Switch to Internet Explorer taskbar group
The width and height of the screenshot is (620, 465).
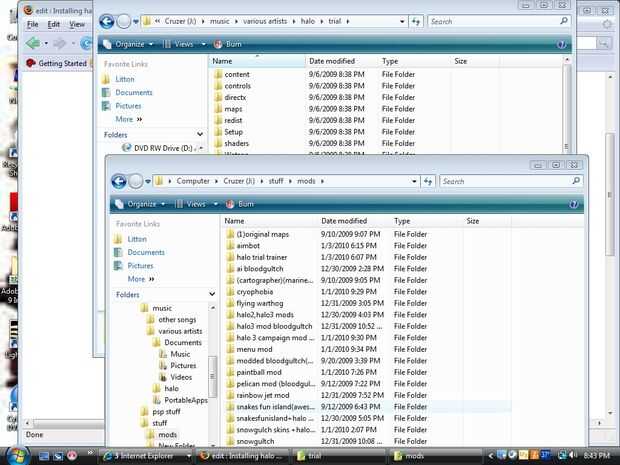145,456
